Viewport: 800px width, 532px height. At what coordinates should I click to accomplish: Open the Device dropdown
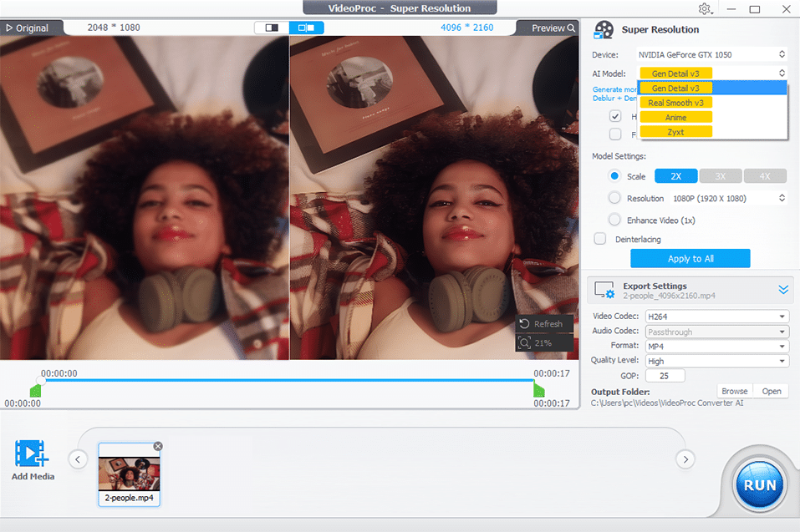[x=716, y=53]
